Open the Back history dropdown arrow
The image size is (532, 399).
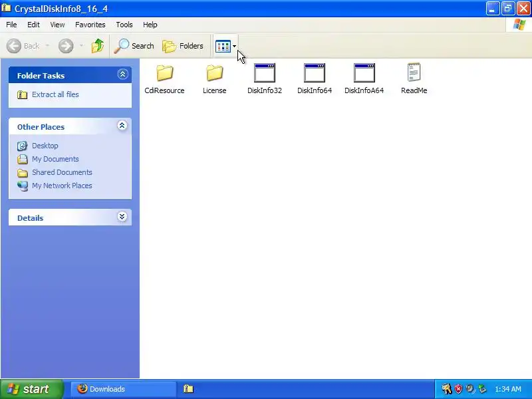[47, 46]
